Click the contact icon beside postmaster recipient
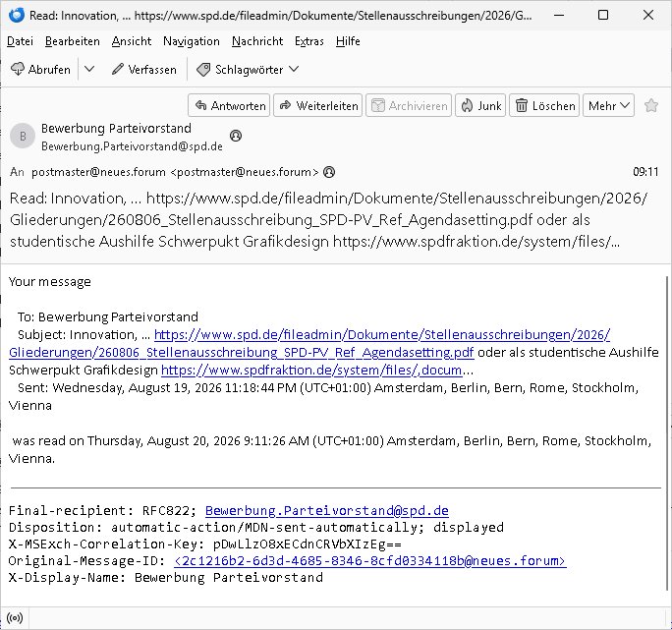 329,172
